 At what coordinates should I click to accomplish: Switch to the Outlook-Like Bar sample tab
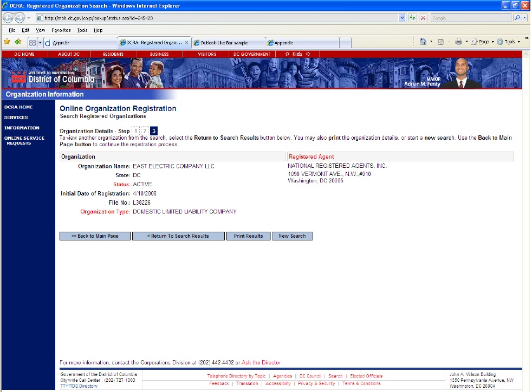pos(228,43)
